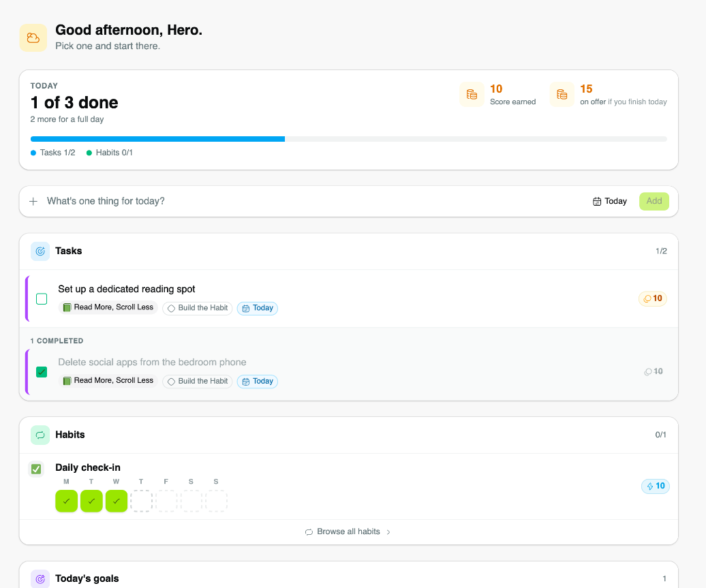Viewport: 706px width, 588px height.
Task: Click the Today's goals heading
Action: pos(87,579)
